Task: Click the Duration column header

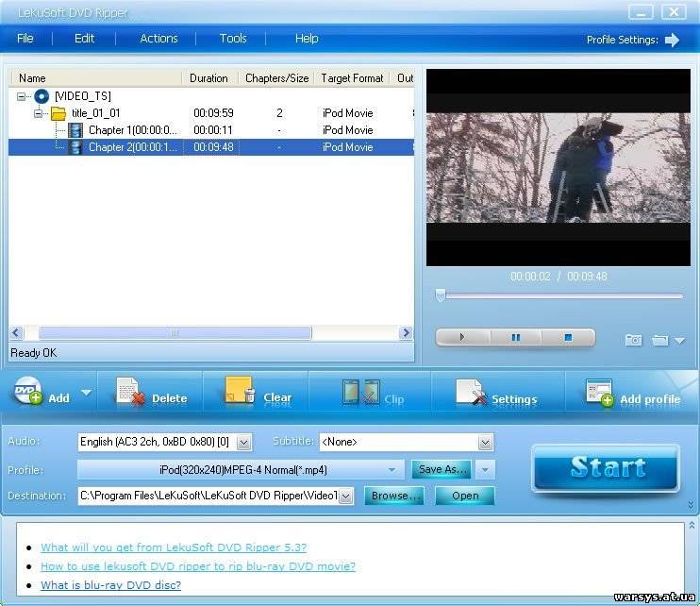Action: pyautogui.click(x=209, y=78)
